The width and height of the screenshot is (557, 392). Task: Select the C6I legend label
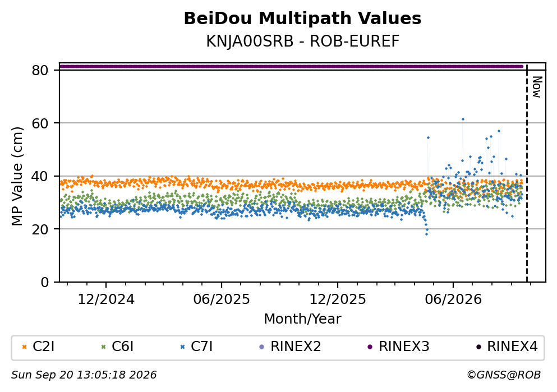point(123,347)
